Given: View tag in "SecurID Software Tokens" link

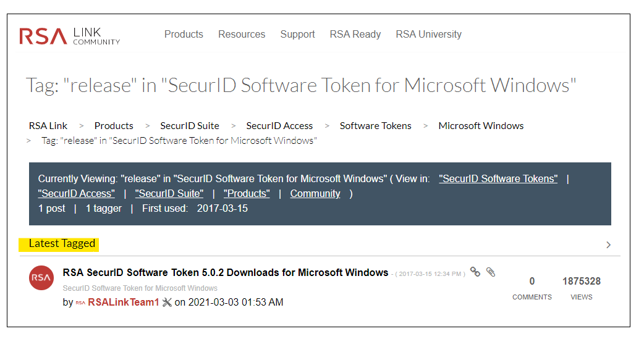Looking at the screenshot, I should coord(498,179).
